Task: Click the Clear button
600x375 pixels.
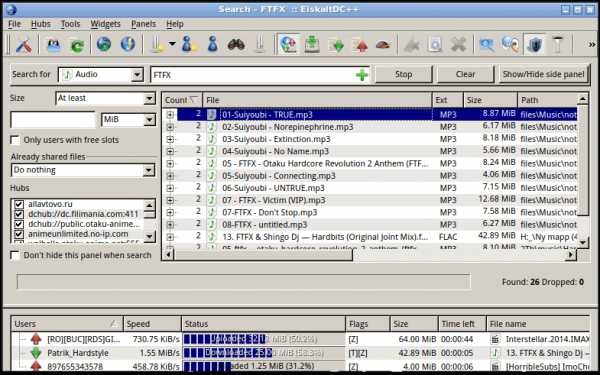Action: pyautogui.click(x=465, y=74)
